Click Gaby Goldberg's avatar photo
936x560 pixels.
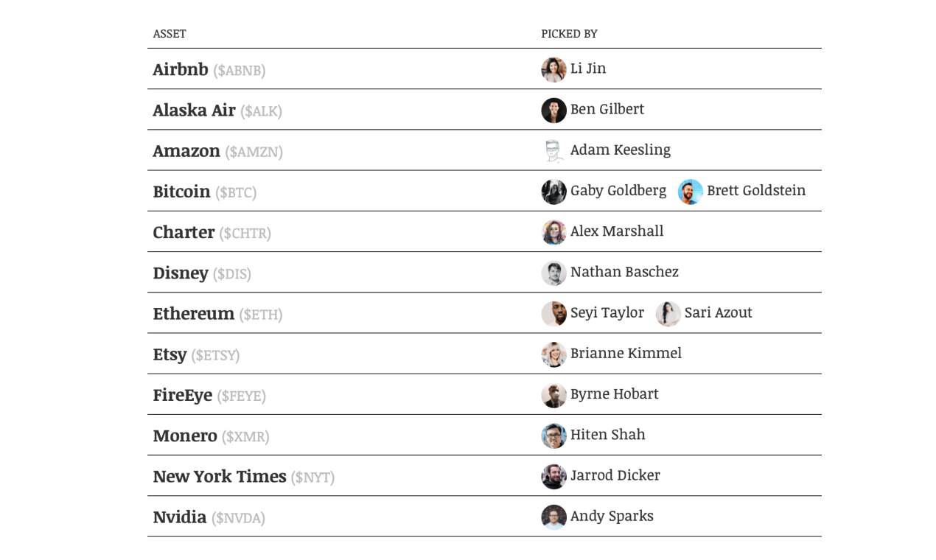(x=553, y=192)
